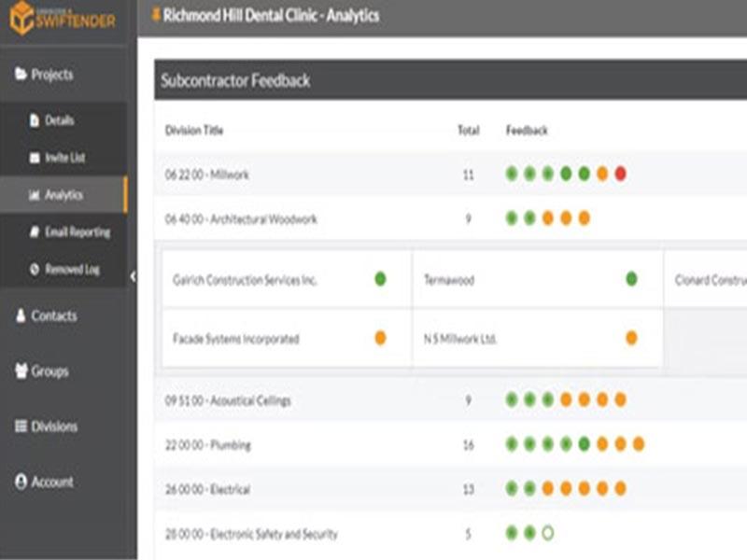Select Galrich Construction Services Inc. card
This screenshot has width=747, height=560.
click(x=288, y=279)
